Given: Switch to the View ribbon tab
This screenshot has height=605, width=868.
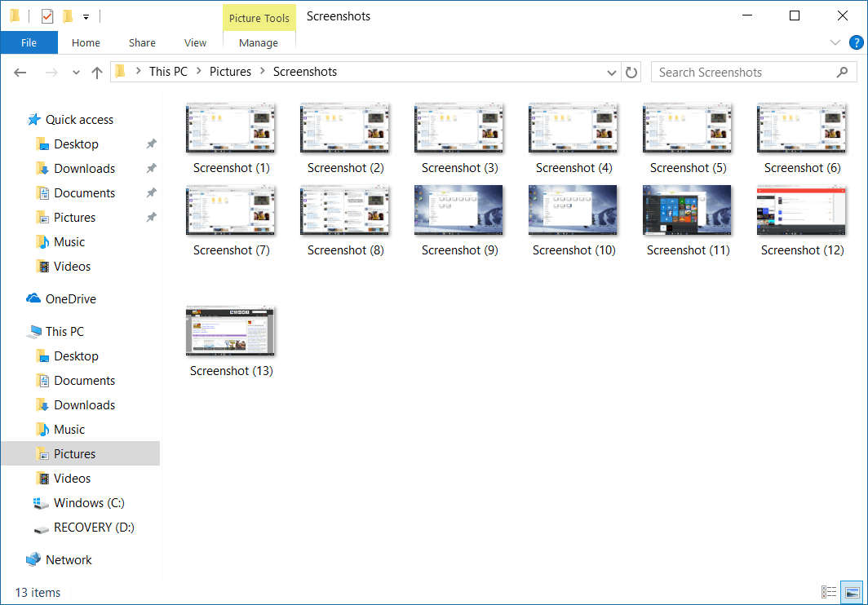Looking at the screenshot, I should tap(195, 42).
